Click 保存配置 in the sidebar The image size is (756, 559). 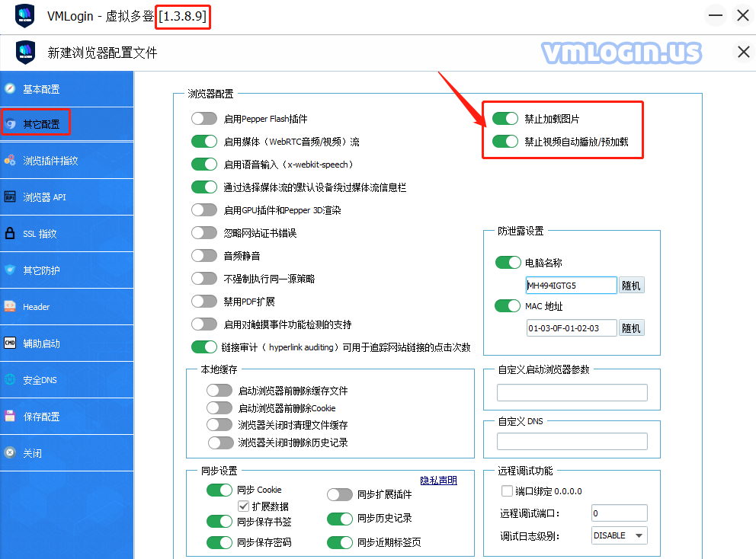pos(66,417)
